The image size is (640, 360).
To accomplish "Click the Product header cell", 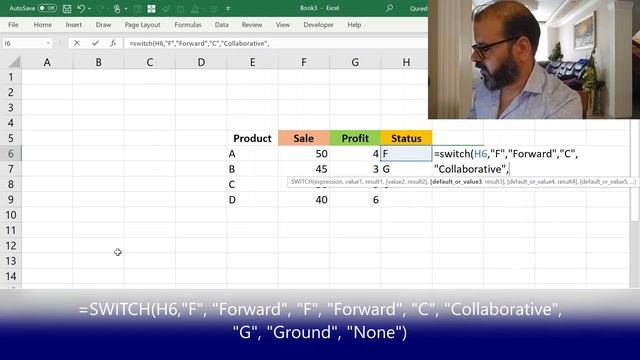I will [253, 138].
